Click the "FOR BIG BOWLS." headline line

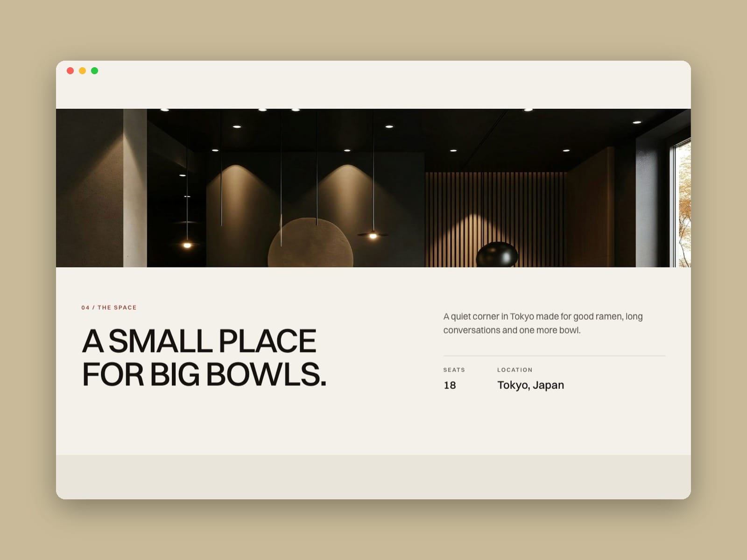(x=204, y=375)
